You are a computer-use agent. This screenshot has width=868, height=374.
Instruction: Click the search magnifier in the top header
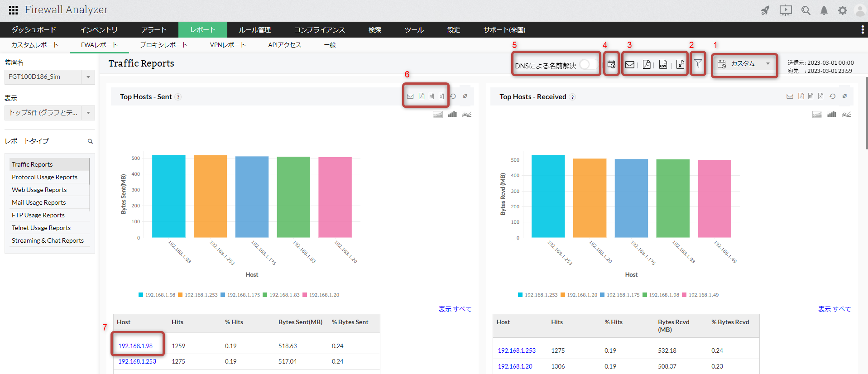[806, 10]
